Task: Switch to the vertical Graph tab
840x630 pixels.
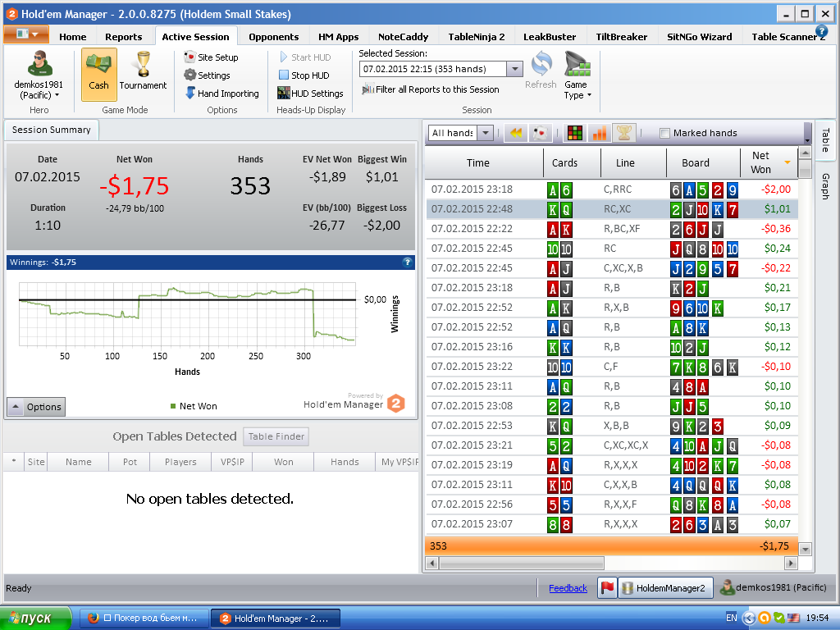Action: click(x=825, y=186)
